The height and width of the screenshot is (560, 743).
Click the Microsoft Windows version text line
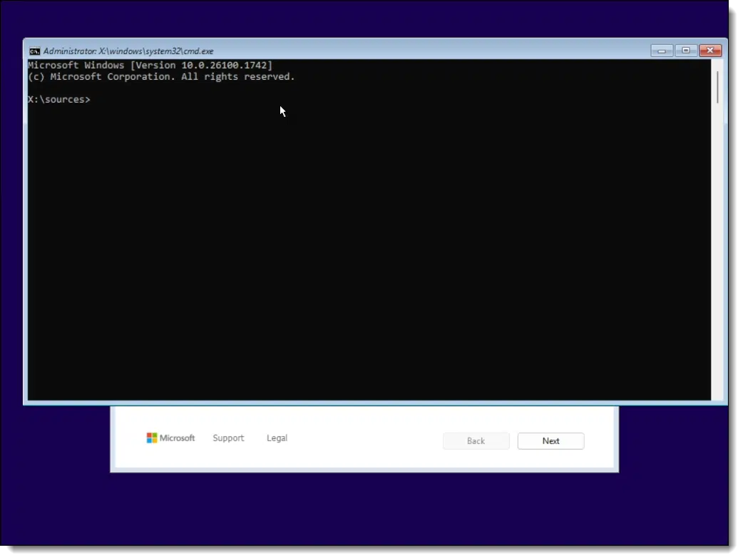click(150, 66)
